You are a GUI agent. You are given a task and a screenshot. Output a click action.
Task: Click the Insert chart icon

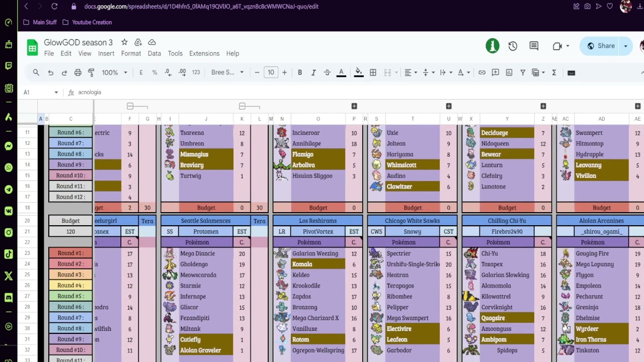[509, 72]
